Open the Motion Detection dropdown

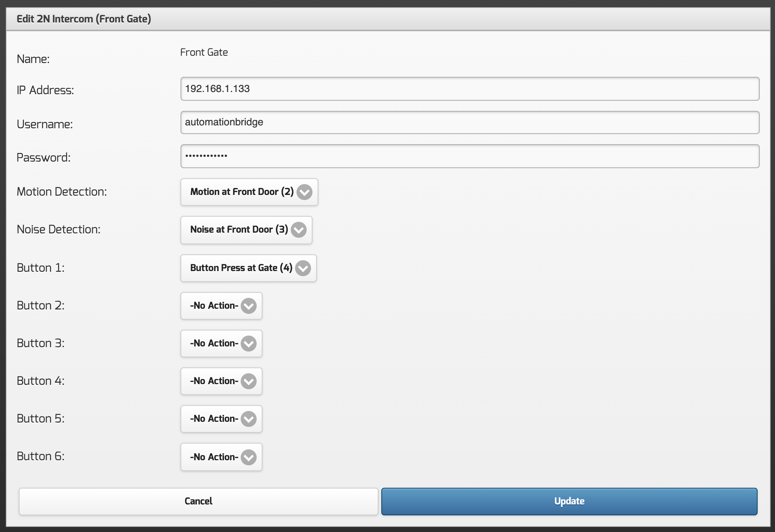[x=242, y=192]
